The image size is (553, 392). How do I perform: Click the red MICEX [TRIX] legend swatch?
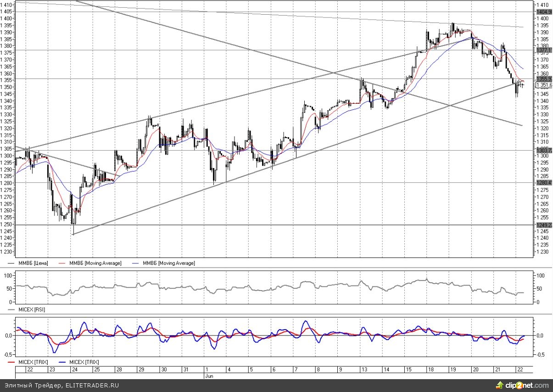click(13, 362)
